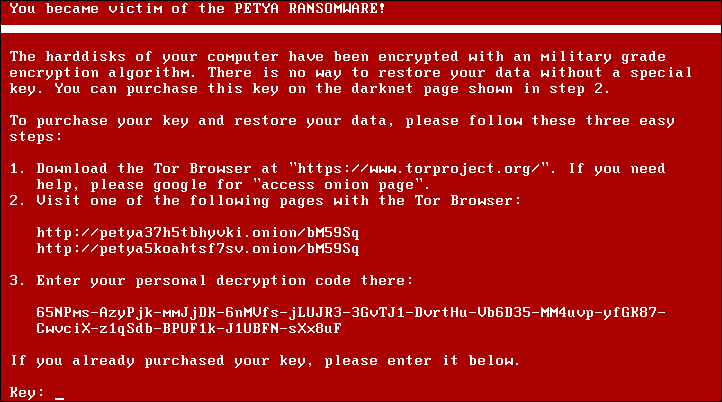
Task: Open the petya5koahtsf7sv.onion link
Action: (x=197, y=247)
